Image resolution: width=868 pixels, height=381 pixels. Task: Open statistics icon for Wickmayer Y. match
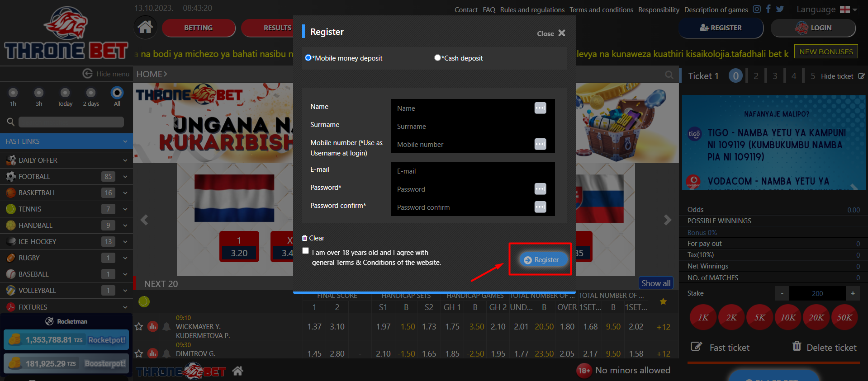coord(153,326)
